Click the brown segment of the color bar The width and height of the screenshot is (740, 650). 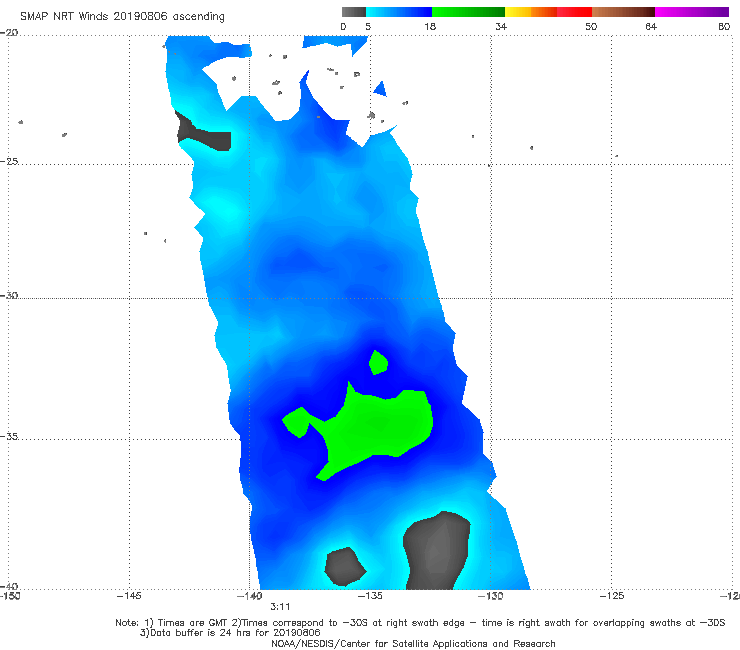623,12
